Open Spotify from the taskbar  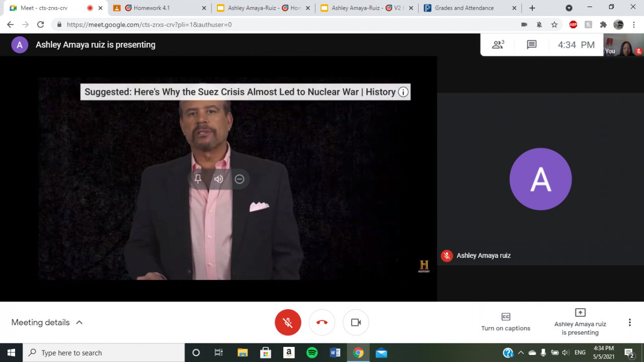pyautogui.click(x=312, y=352)
